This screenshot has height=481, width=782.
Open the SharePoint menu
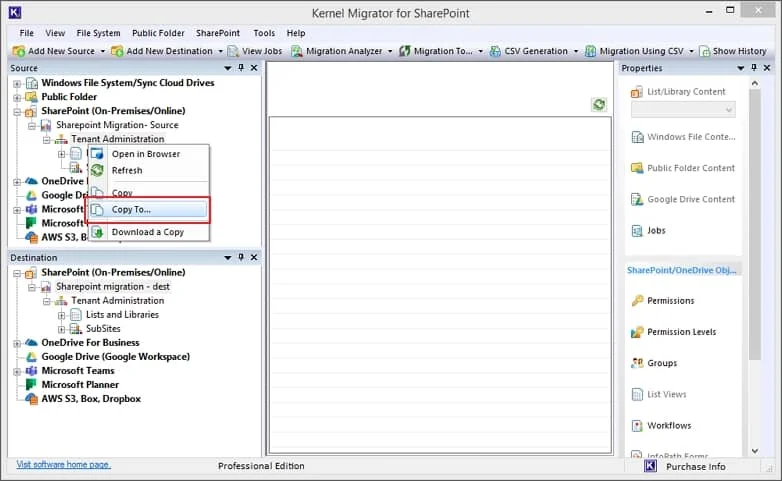point(217,33)
